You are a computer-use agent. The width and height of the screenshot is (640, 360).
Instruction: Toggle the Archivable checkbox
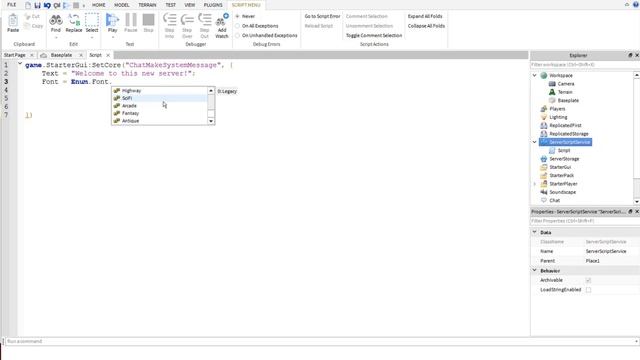click(x=588, y=280)
